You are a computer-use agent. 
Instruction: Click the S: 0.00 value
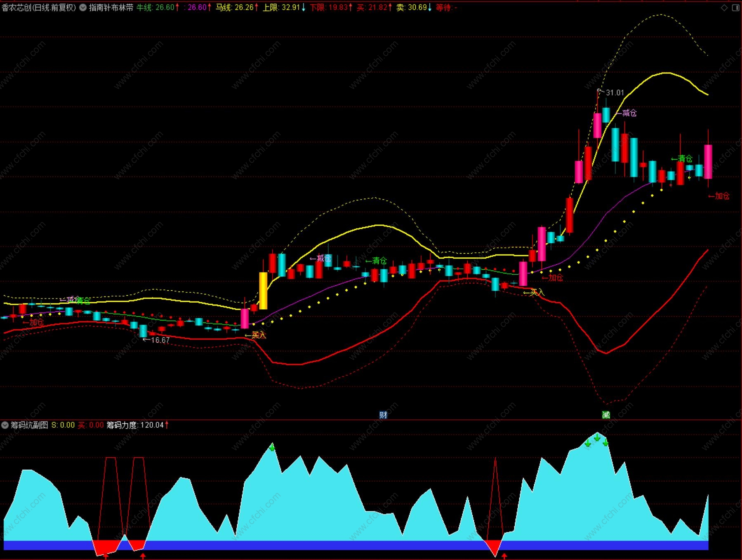click(x=63, y=425)
